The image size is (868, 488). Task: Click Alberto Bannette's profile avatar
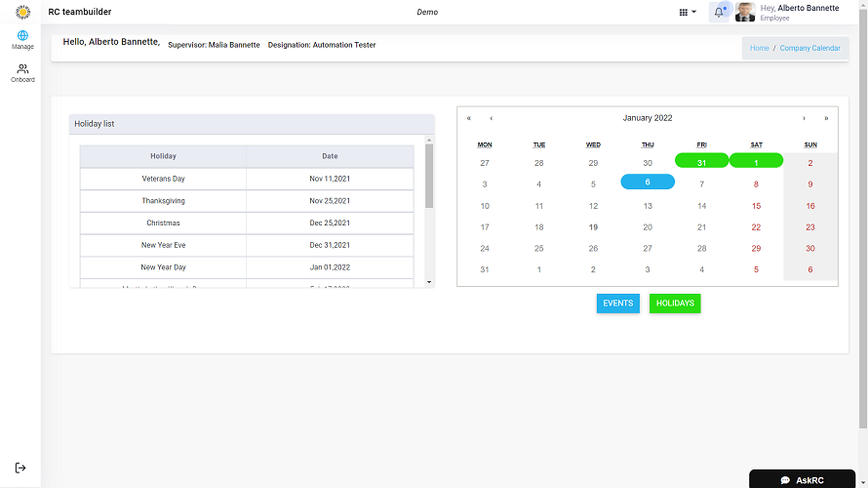click(x=745, y=12)
